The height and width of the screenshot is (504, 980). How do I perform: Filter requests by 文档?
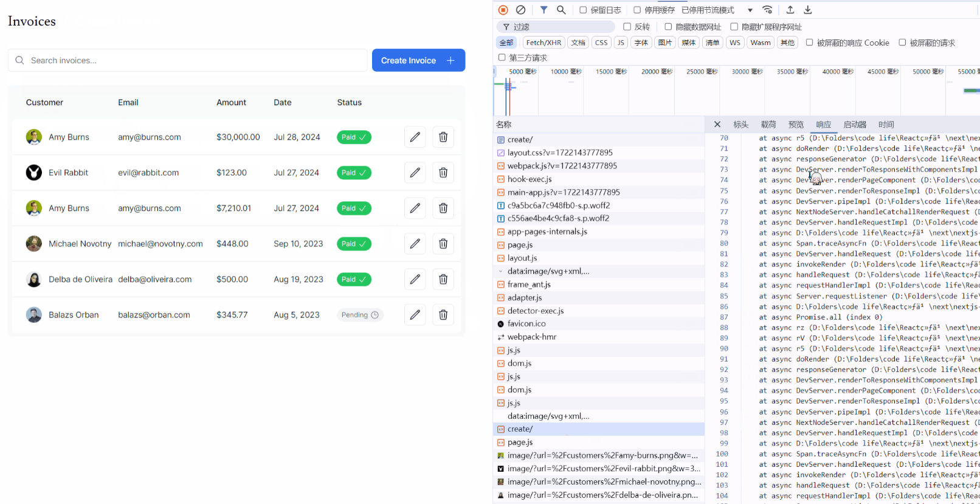pos(578,43)
